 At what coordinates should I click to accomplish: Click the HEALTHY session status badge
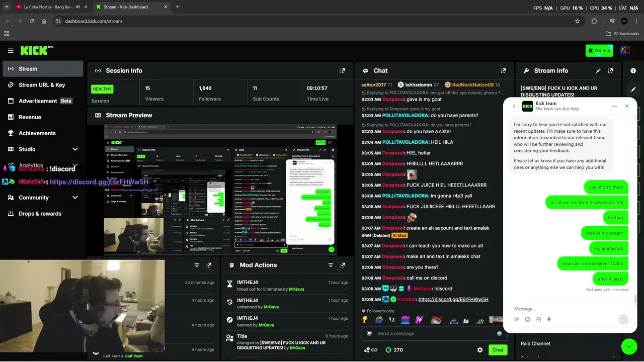coord(102,89)
